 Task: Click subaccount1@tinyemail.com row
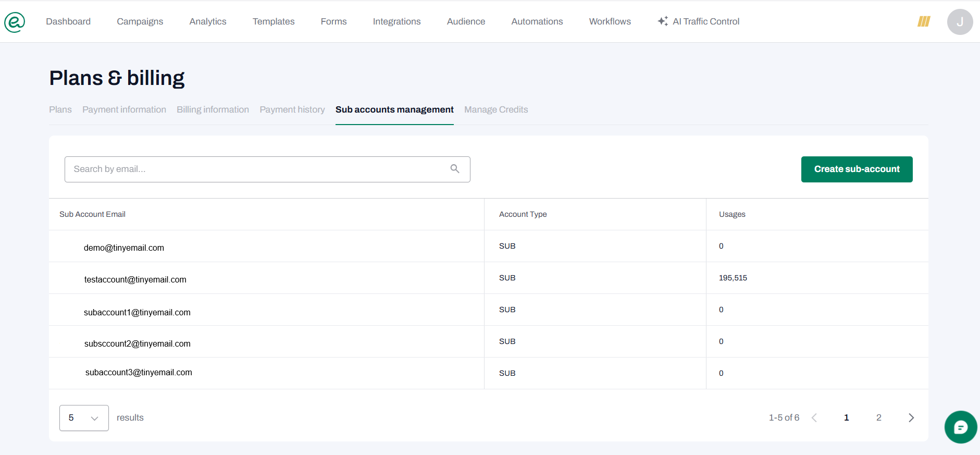(x=489, y=310)
